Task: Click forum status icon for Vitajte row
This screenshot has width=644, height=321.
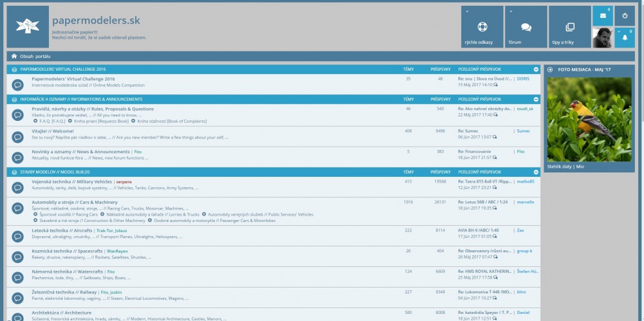Action: click(17, 136)
